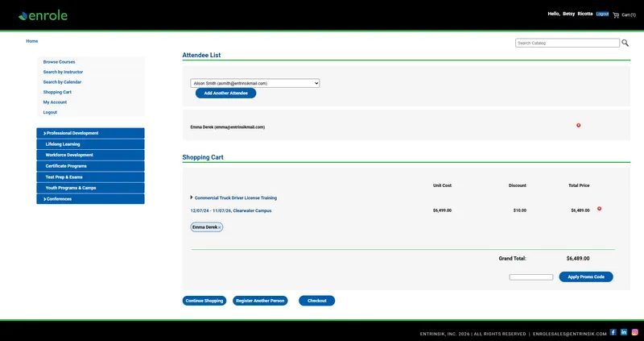Viewport: 644px width, 341px height.
Task: Remove attendee Emma Derek with red X
Action: click(x=578, y=125)
